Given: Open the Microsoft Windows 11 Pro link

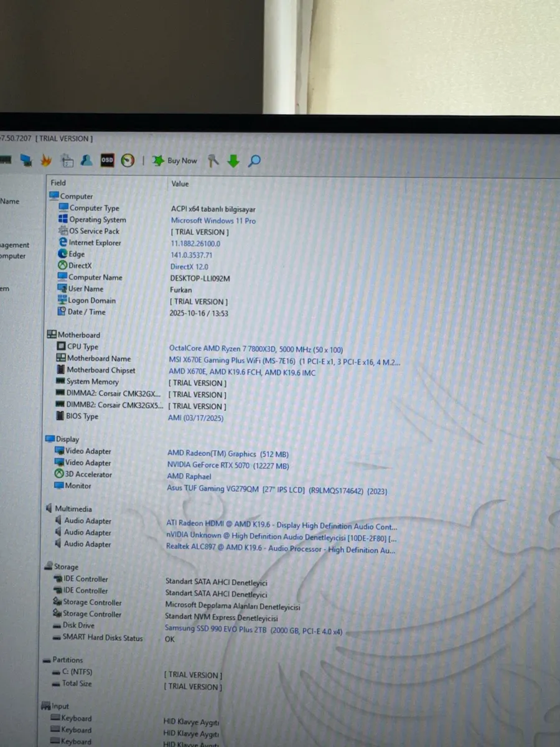Looking at the screenshot, I should click(213, 220).
